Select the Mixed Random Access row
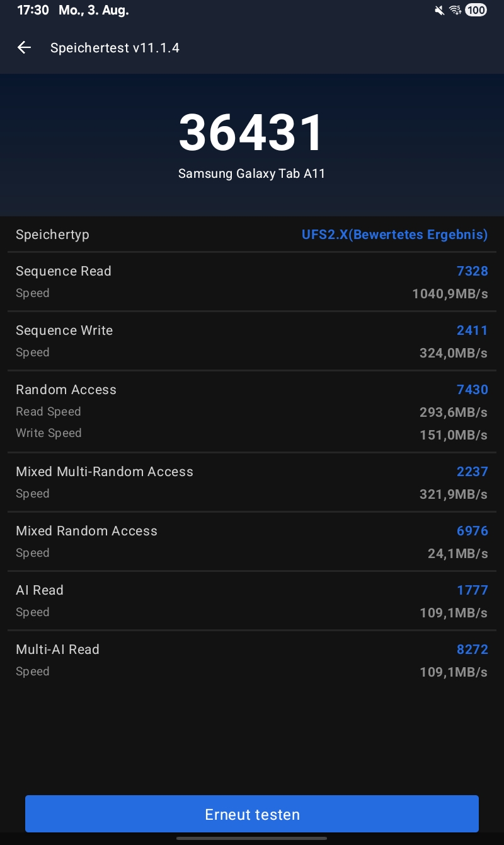This screenshot has width=504, height=845. pos(252,542)
